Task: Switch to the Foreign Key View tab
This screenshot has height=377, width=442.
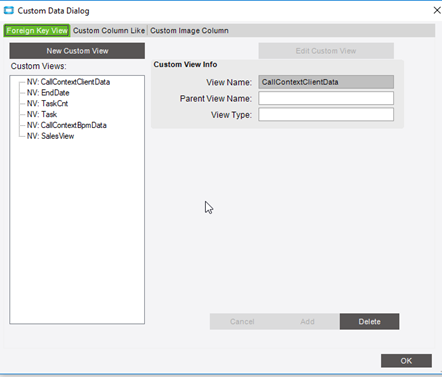Action: (x=37, y=31)
